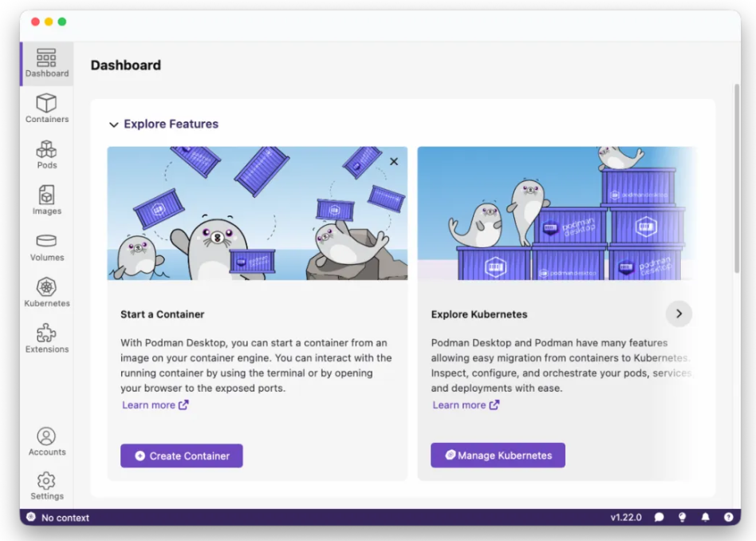Open the Containers sidebar section
The width and height of the screenshot is (756, 541).
coord(46,109)
